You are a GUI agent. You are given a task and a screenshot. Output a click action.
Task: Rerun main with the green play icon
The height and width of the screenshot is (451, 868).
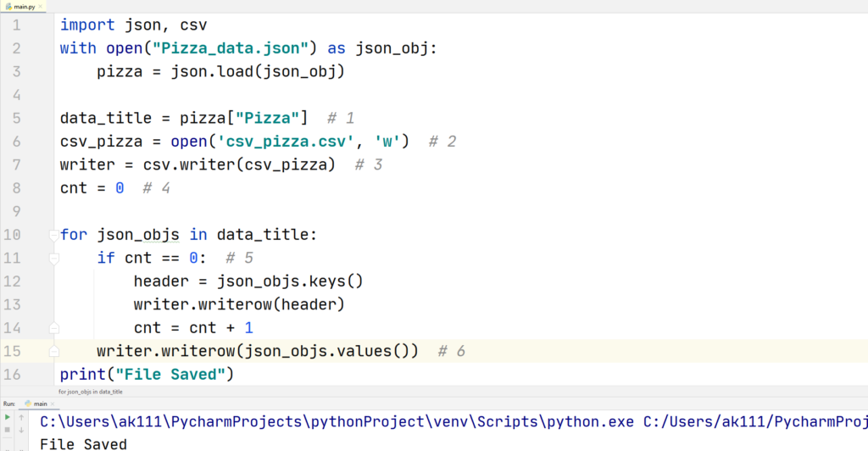pos(7,417)
